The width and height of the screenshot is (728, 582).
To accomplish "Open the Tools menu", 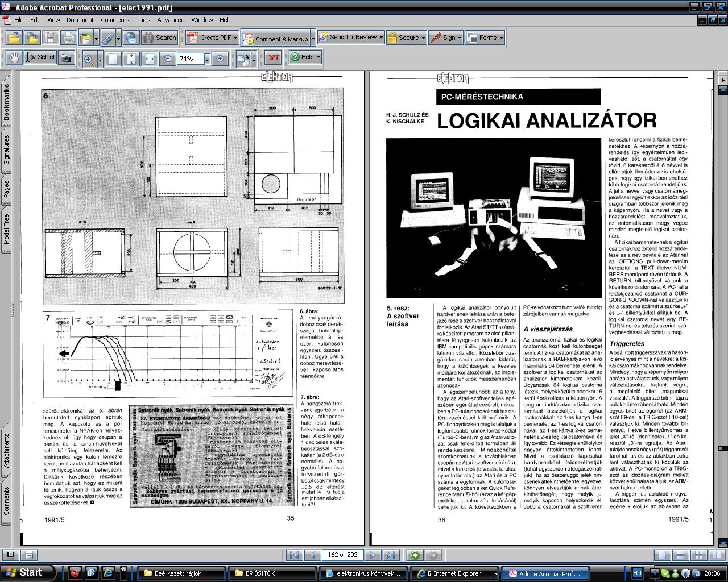I will tap(143, 19).
